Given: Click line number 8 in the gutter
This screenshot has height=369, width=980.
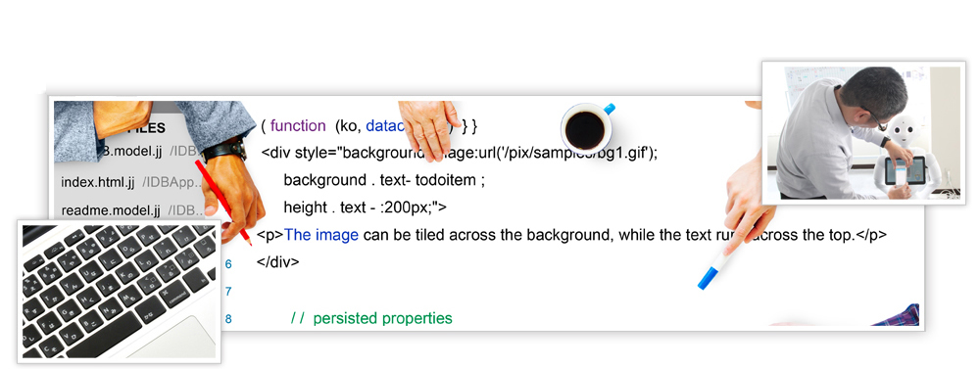Looking at the screenshot, I should coord(228,319).
